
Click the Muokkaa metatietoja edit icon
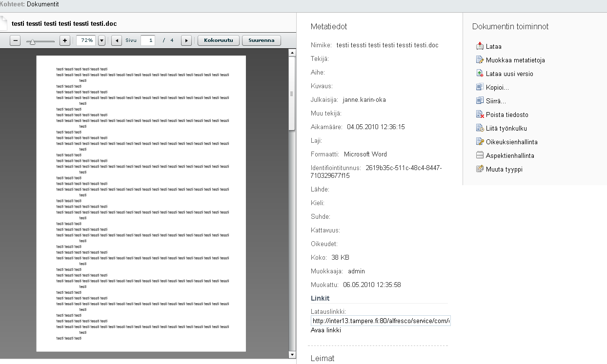(479, 60)
